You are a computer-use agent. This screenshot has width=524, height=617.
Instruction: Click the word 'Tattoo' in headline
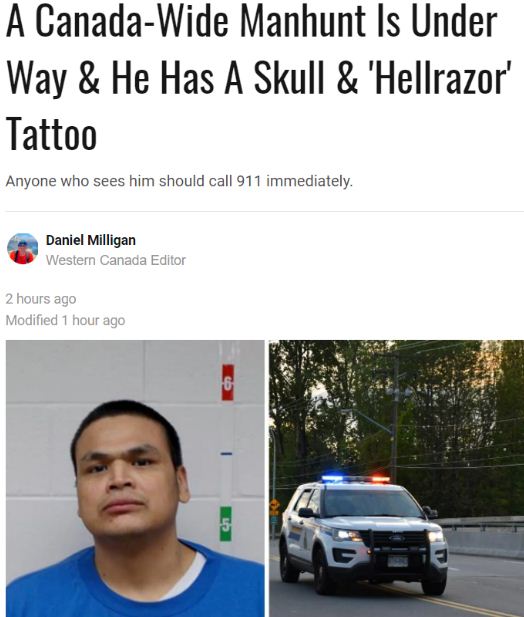51,134
